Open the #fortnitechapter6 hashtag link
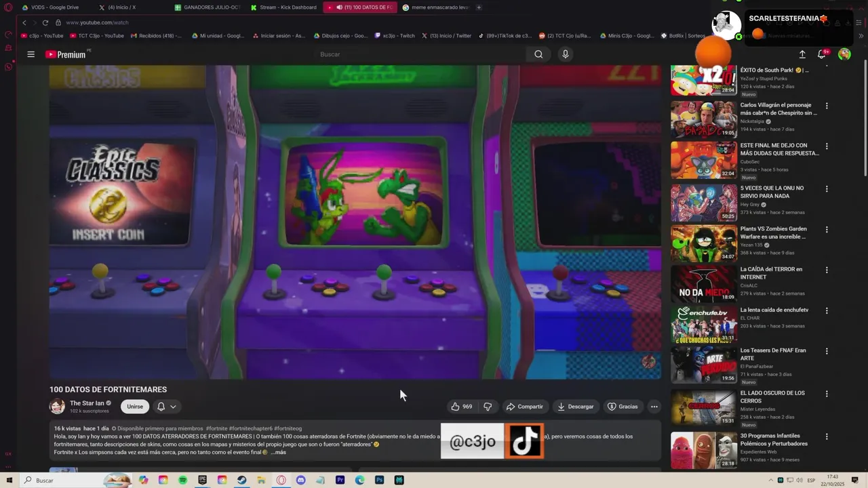Viewport: 868px width, 488px height. click(250, 428)
